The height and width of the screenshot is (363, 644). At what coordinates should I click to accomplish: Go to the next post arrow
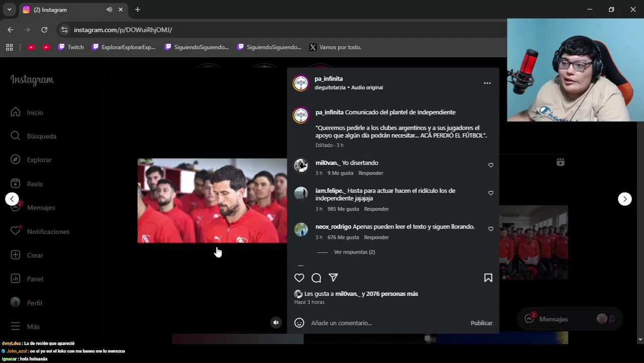coord(625,199)
